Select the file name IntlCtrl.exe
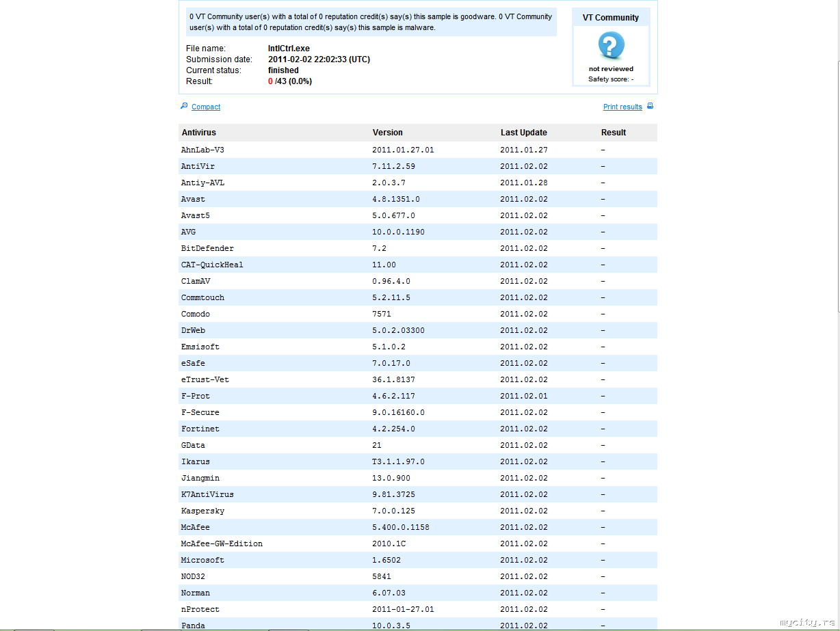Image resolution: width=840 pixels, height=631 pixels. point(289,49)
